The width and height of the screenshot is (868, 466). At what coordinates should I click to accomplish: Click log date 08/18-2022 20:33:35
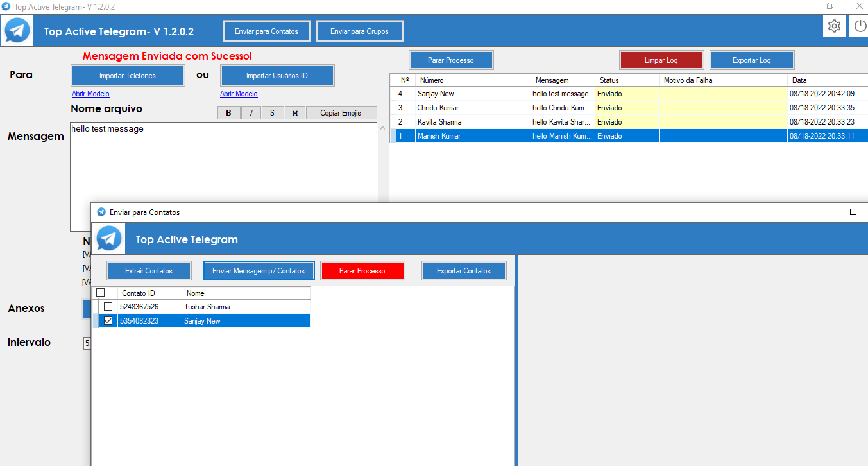[822, 108]
